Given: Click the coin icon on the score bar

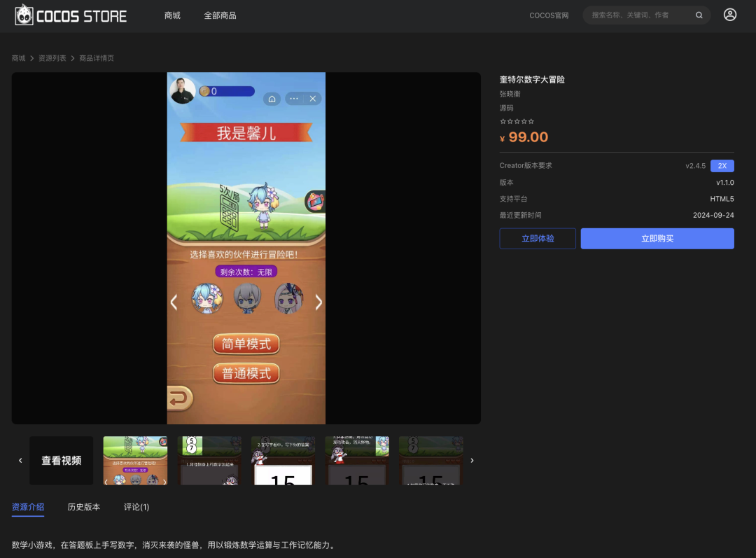Looking at the screenshot, I should click(204, 90).
